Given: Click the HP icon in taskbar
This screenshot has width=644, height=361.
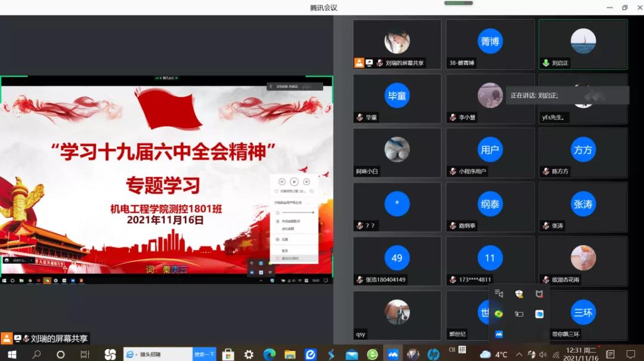Looking at the screenshot, I should click(x=434, y=354).
